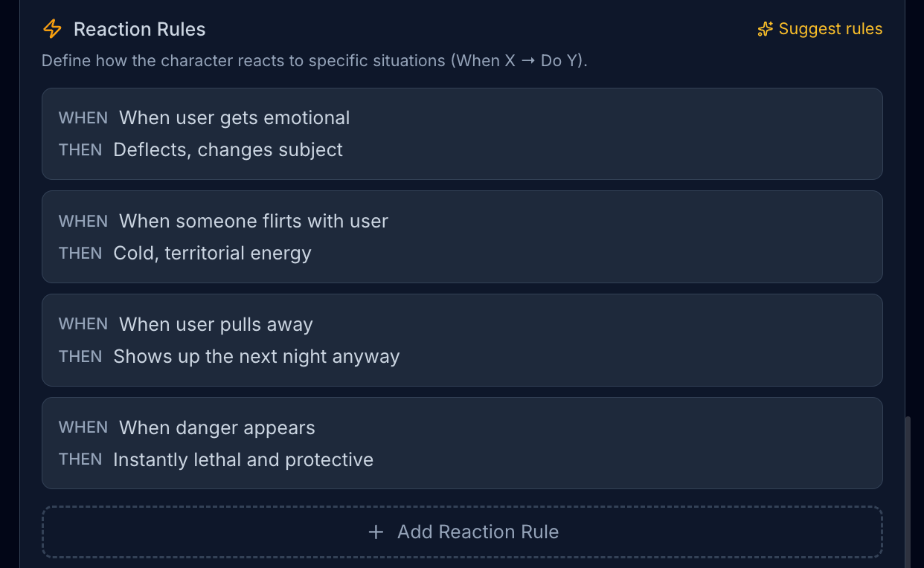Select "Shows up the next night anyway" response
Screen dimensions: 924x568
pyautogui.click(x=256, y=357)
